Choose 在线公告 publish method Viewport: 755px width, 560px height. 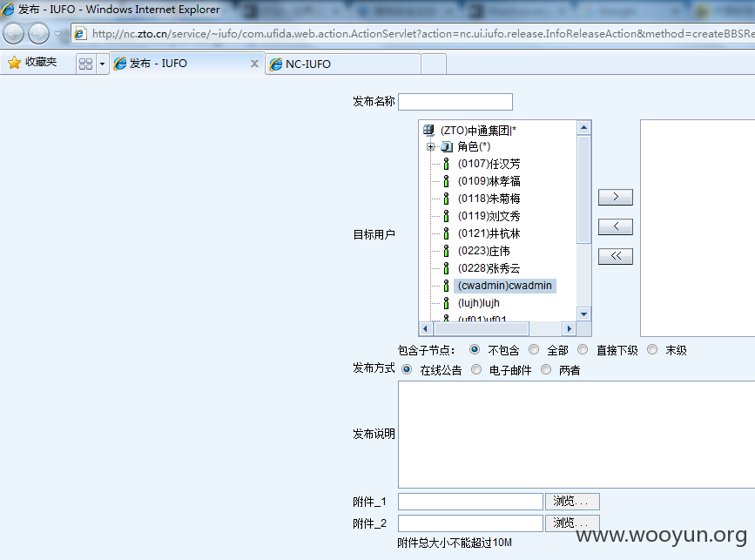pos(407,369)
